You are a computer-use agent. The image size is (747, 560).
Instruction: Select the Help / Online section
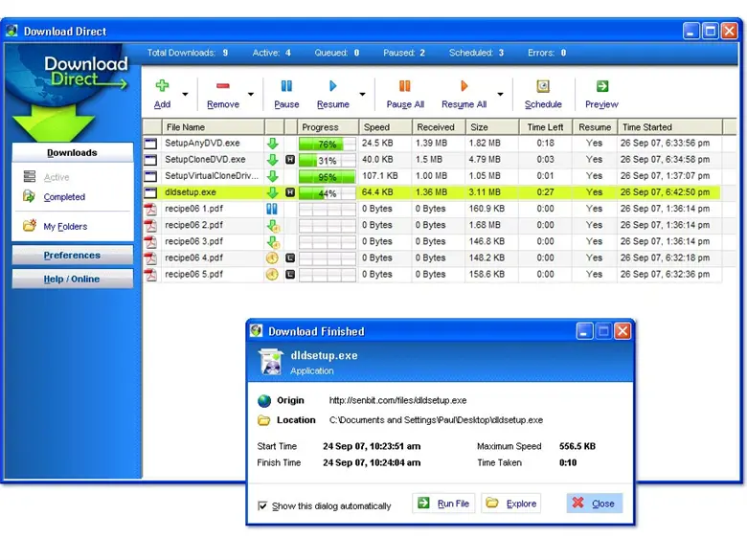72,280
